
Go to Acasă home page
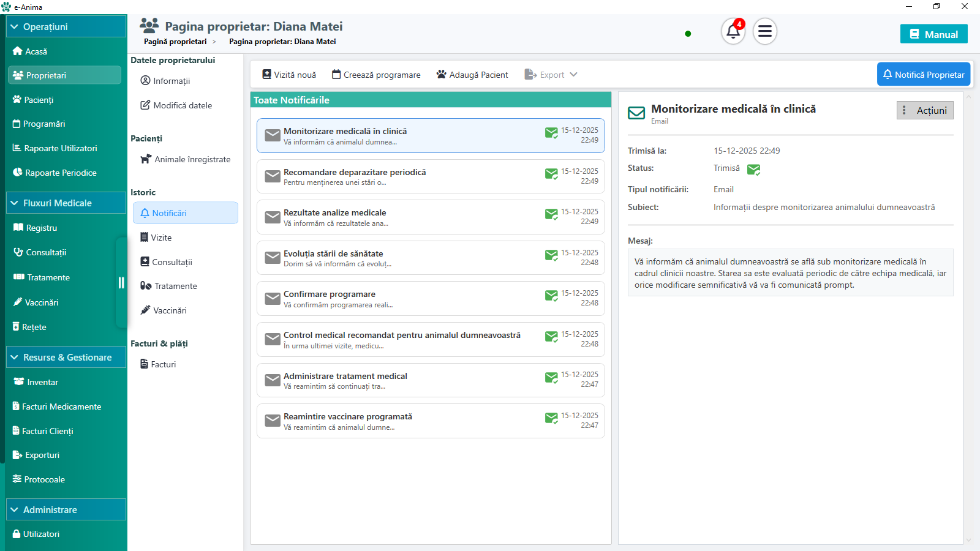(36, 51)
